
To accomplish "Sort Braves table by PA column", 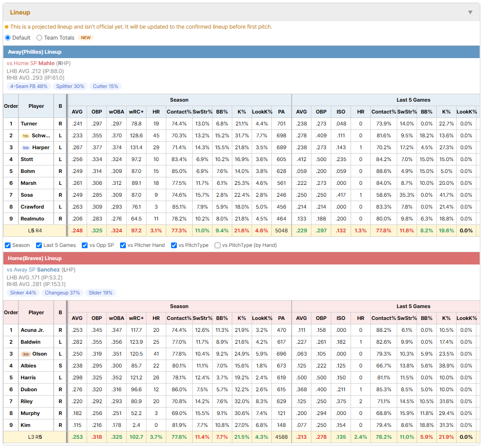I will pos(282,318).
